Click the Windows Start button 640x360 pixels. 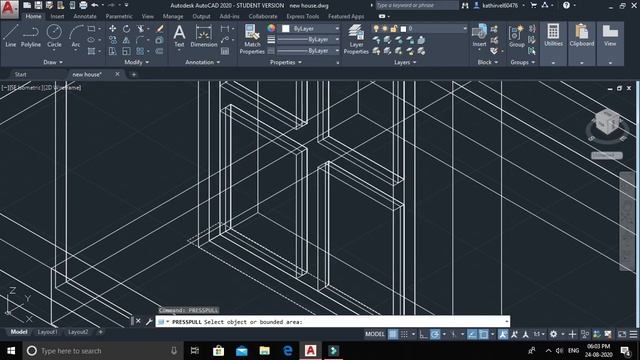click(11, 351)
